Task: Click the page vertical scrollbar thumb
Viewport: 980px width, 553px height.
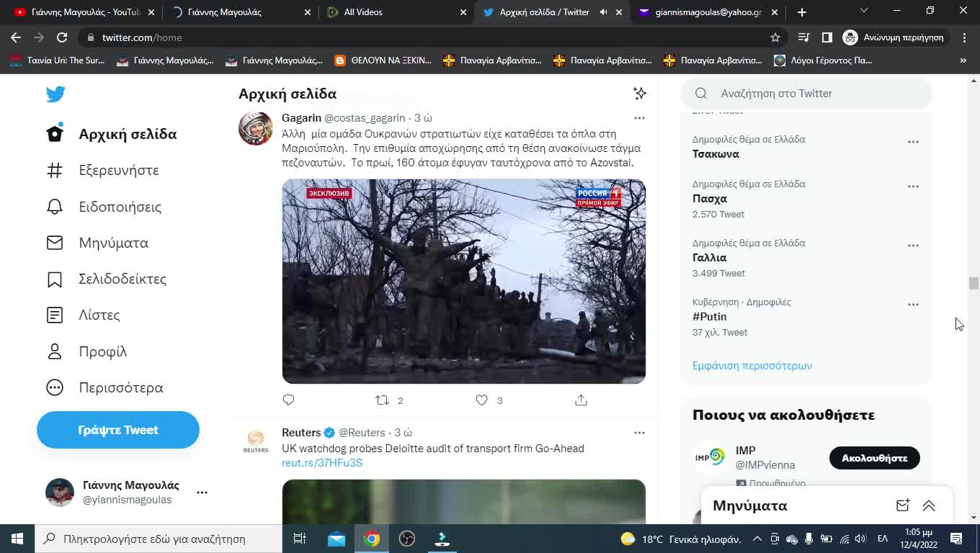Action: 974,283
